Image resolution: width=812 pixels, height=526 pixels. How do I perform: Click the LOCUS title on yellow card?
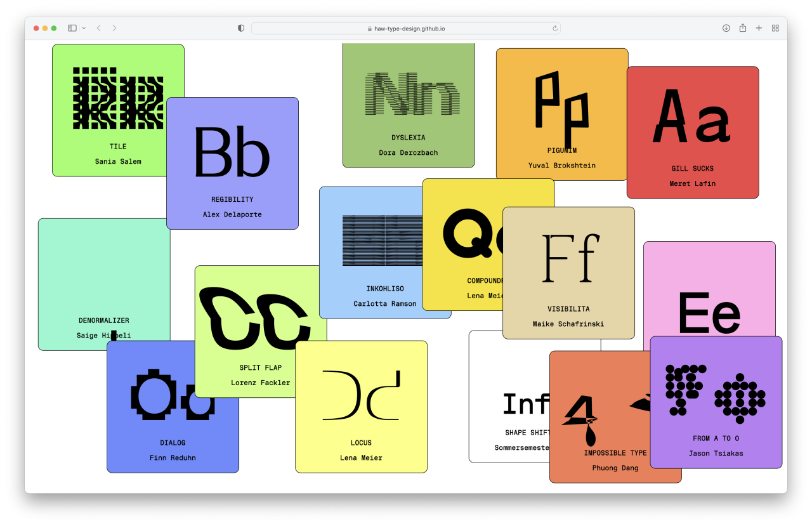361,443
